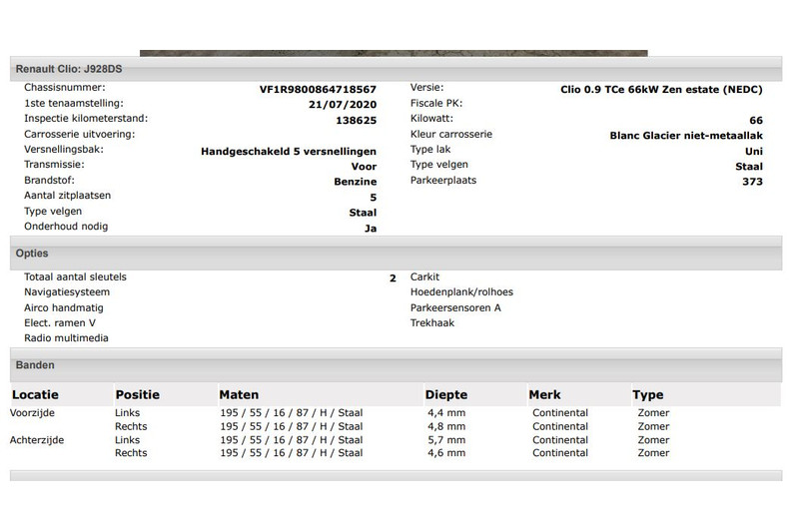
Task: Click the 5,7 mm tyre depth value
Action: click(x=446, y=439)
